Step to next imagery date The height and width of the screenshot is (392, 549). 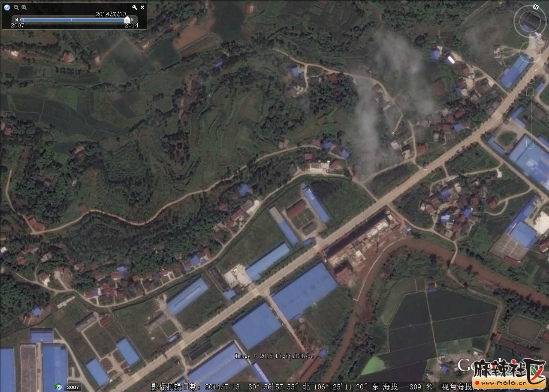coord(133,20)
